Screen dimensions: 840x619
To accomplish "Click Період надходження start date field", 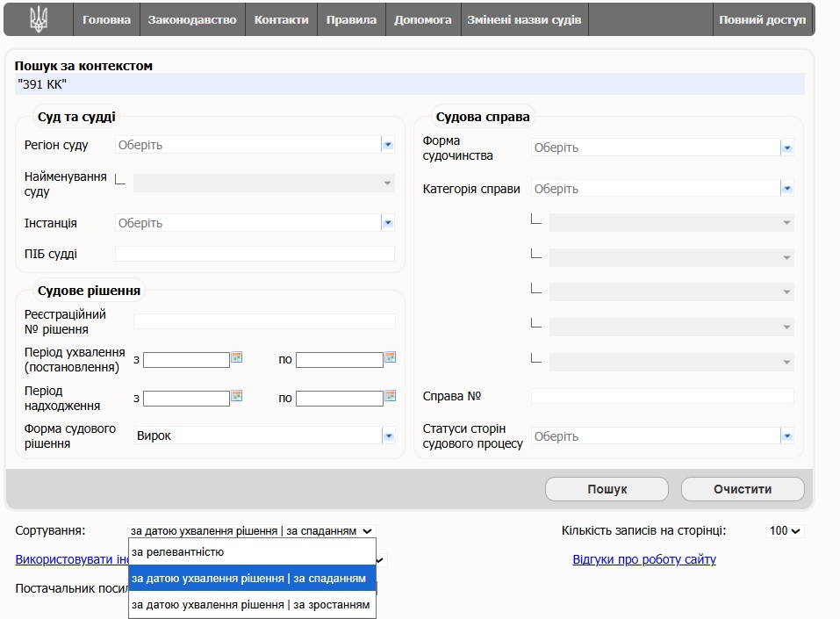I will pyautogui.click(x=186, y=399).
